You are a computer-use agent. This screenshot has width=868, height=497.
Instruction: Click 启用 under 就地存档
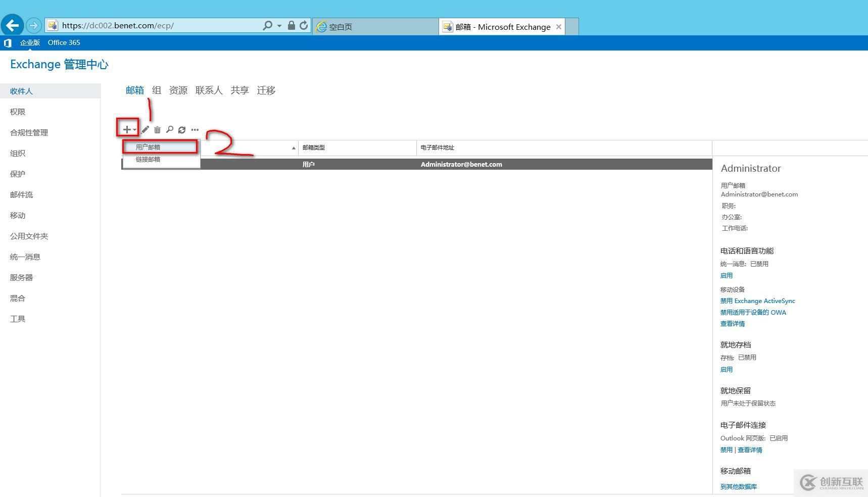[x=727, y=369]
